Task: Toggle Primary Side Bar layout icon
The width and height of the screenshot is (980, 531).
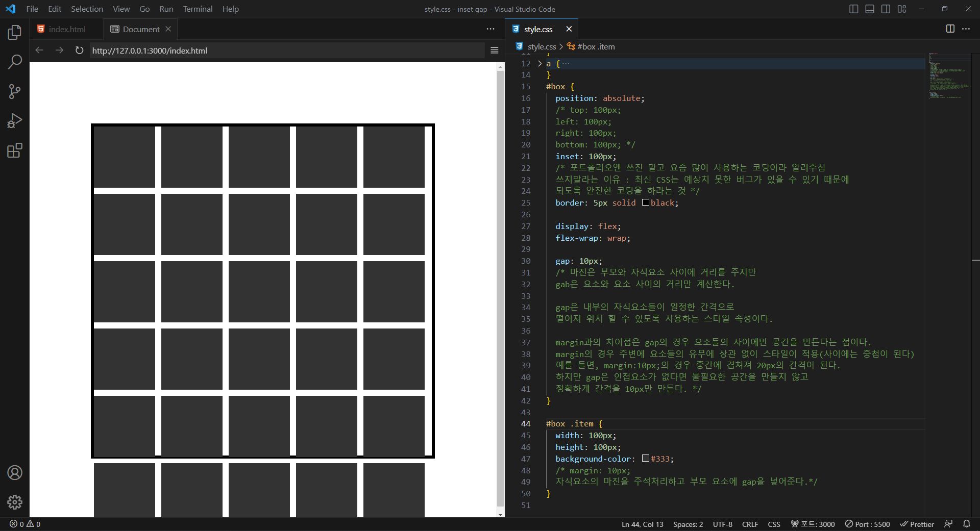Action: point(853,9)
